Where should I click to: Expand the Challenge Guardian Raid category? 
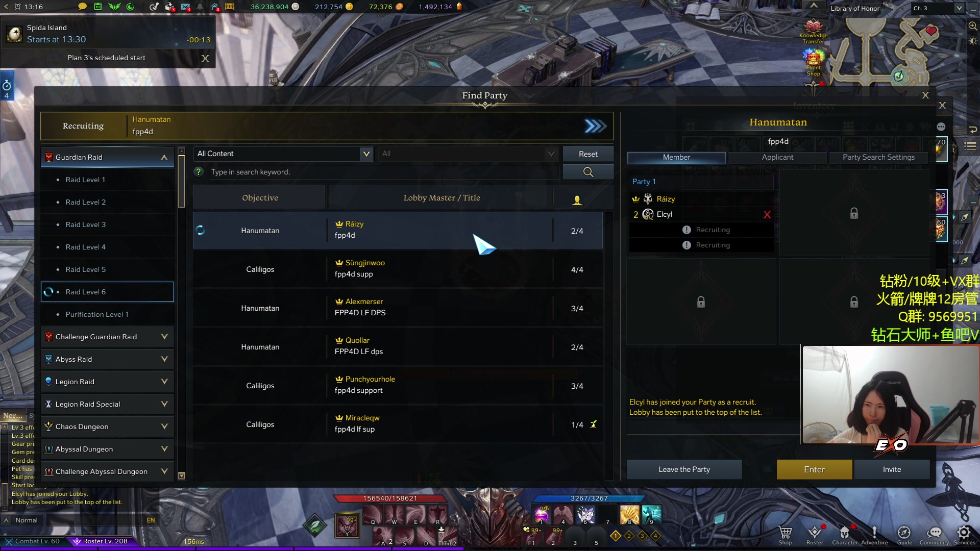click(107, 337)
